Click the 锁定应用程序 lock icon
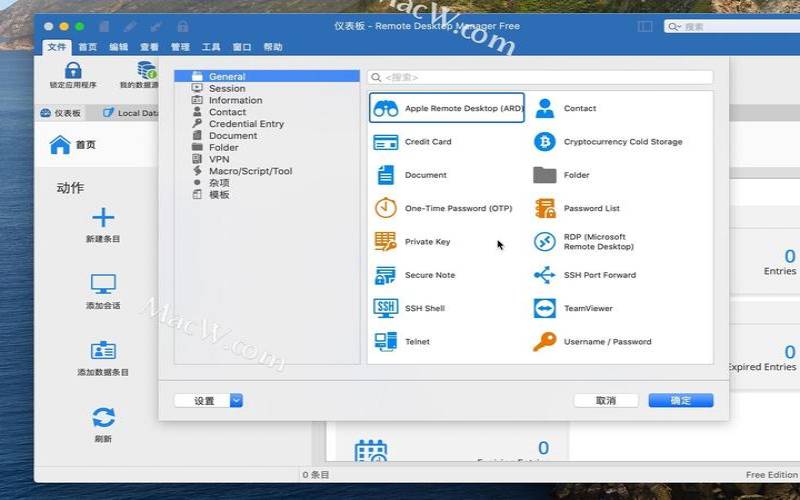The image size is (800, 500). 73,70
